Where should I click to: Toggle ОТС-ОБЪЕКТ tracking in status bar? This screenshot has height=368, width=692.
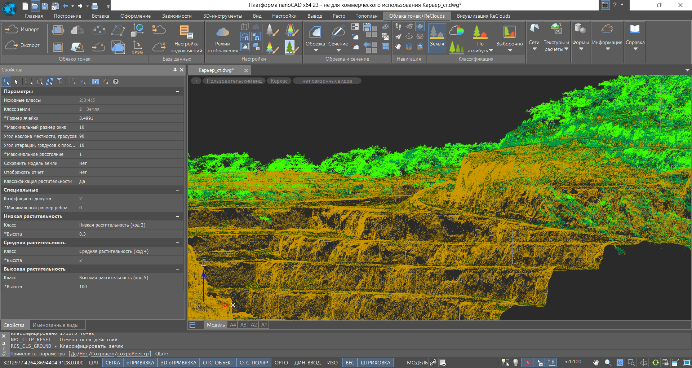[217, 363]
